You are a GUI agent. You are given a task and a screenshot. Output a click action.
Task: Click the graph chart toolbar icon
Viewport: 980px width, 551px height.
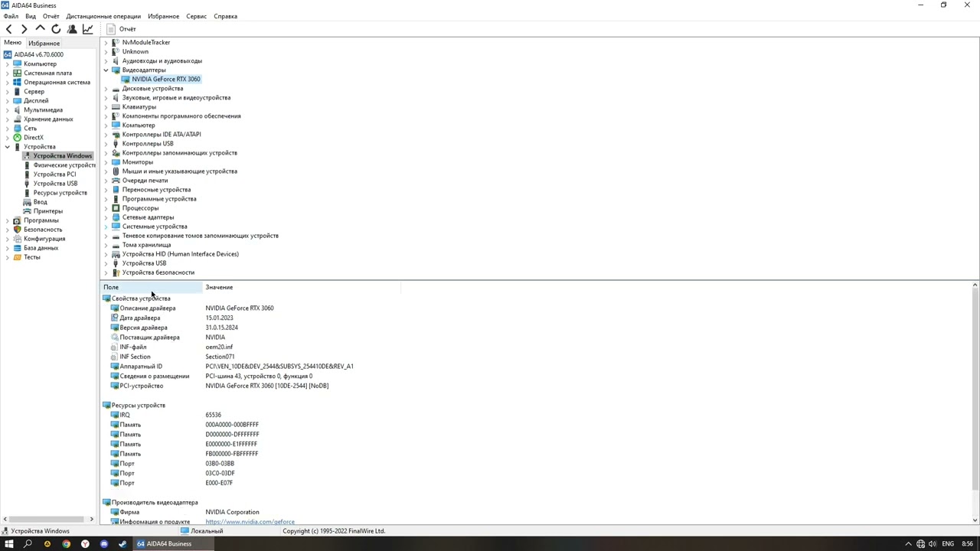pos(88,29)
